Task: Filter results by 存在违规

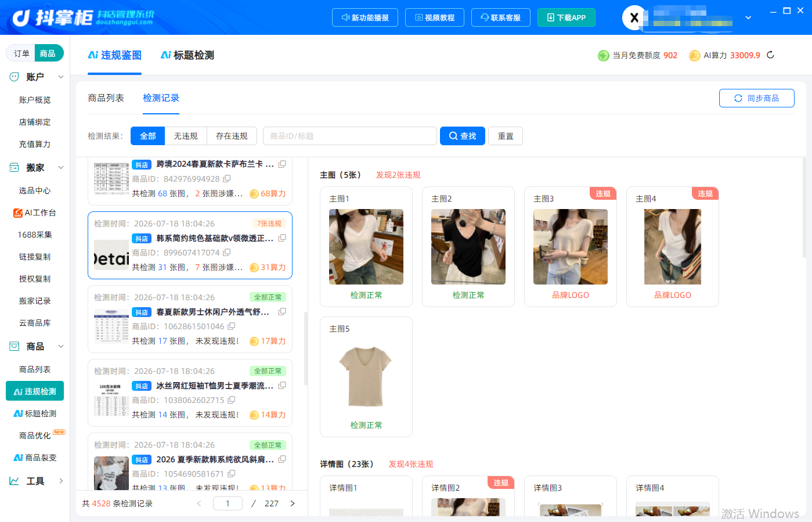Action: click(x=232, y=136)
